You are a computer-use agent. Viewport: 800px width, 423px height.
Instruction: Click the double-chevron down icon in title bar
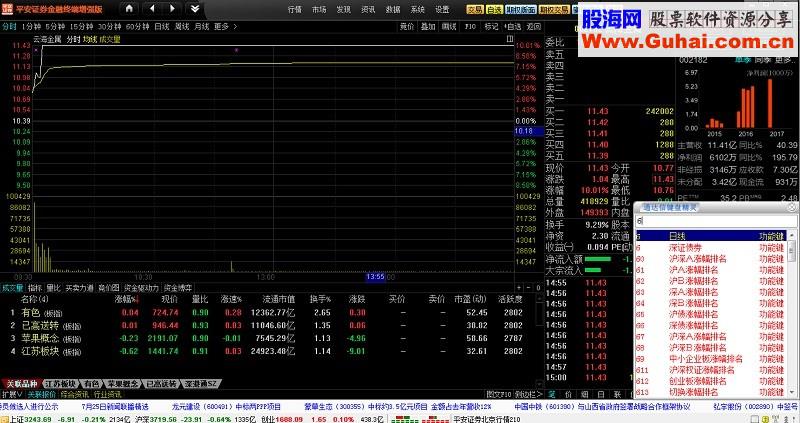[x=194, y=9]
